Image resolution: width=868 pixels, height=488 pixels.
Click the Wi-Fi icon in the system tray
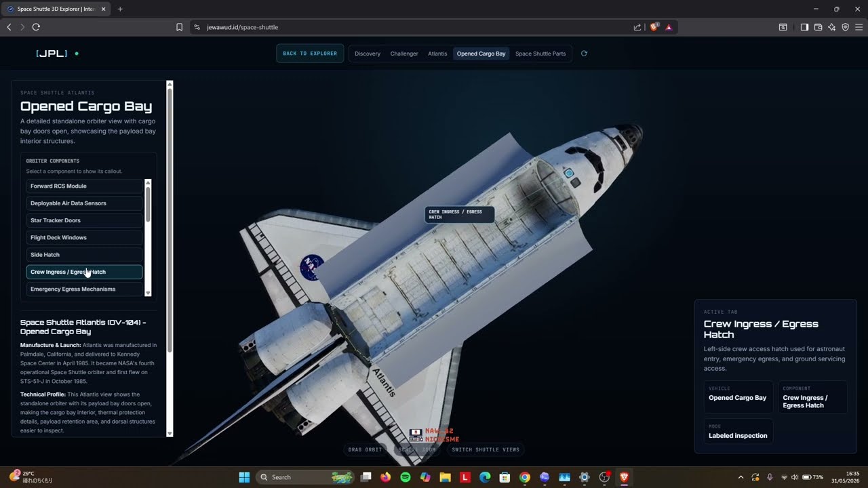[x=784, y=477]
